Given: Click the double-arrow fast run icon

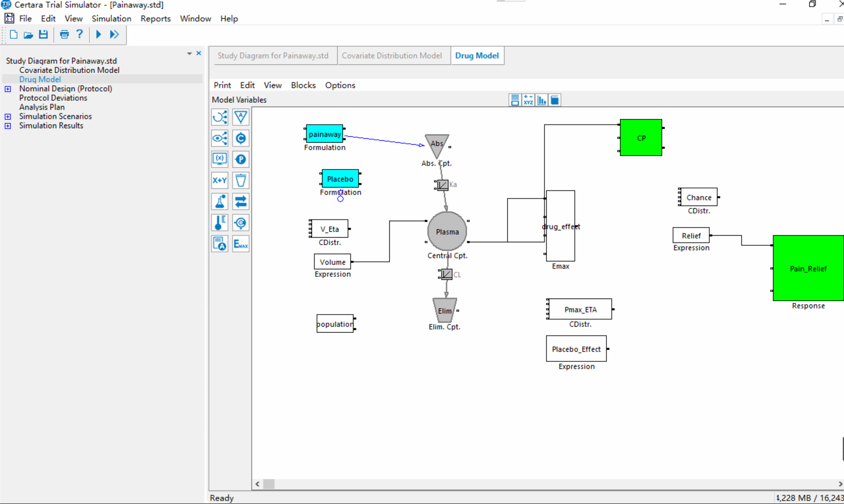Looking at the screenshot, I should click(114, 34).
